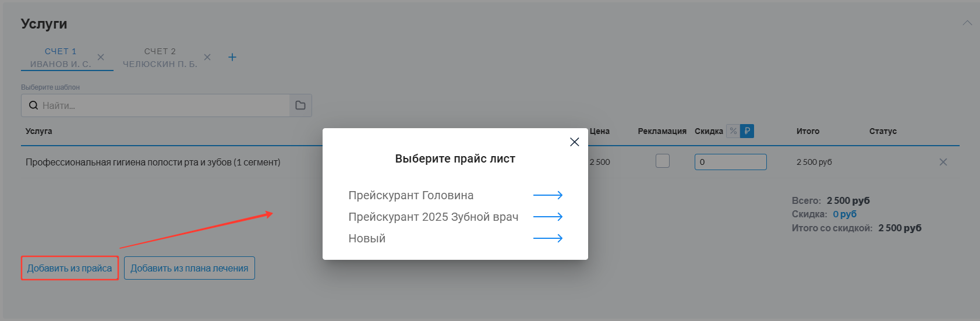Click the discount input field
The height and width of the screenshot is (321, 980).
[x=731, y=162]
